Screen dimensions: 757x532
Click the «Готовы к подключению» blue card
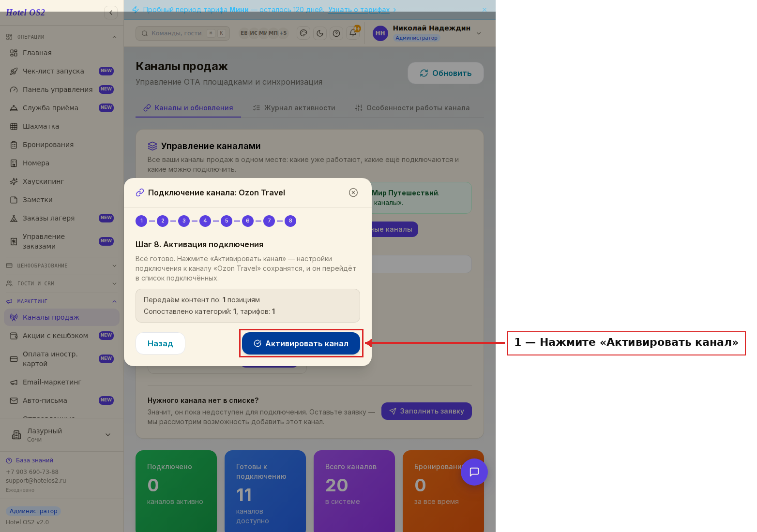265,491
